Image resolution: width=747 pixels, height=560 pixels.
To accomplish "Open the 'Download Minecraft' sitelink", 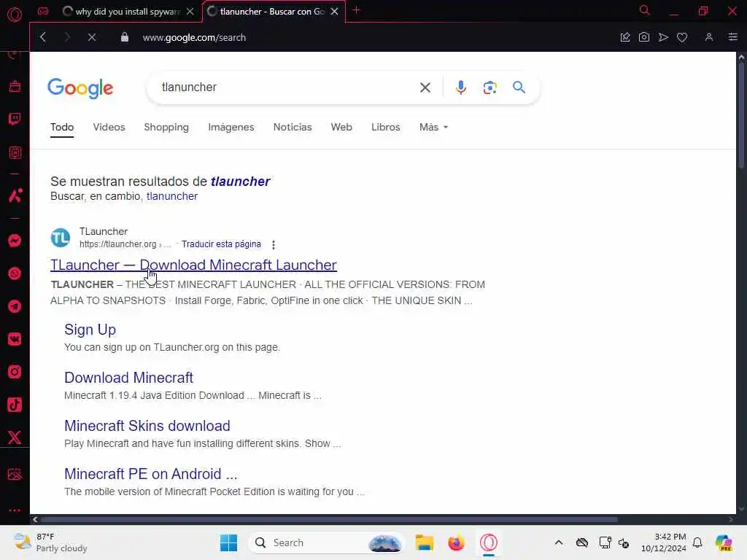I will [x=128, y=378].
